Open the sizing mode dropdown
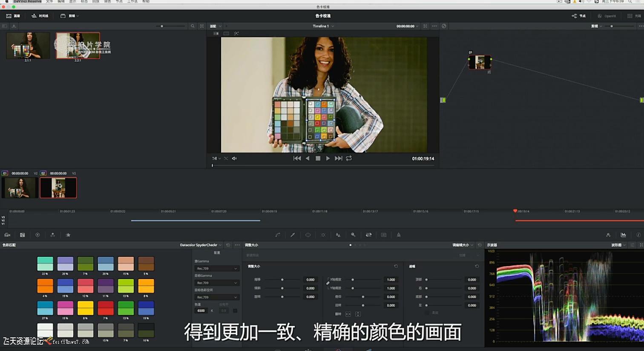 (x=463, y=245)
